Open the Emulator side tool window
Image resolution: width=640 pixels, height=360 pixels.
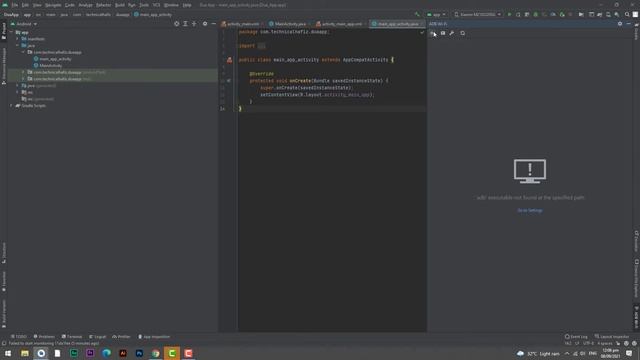(x=636, y=241)
